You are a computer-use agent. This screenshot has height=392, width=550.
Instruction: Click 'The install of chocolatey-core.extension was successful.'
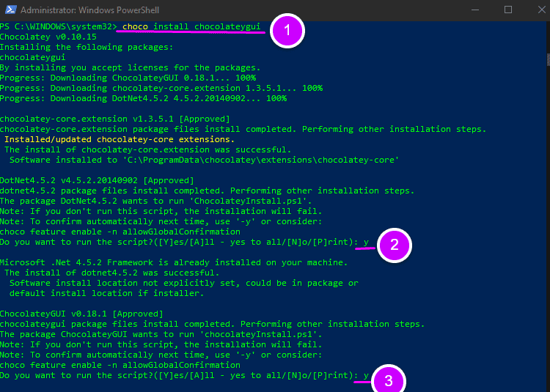coord(148,149)
